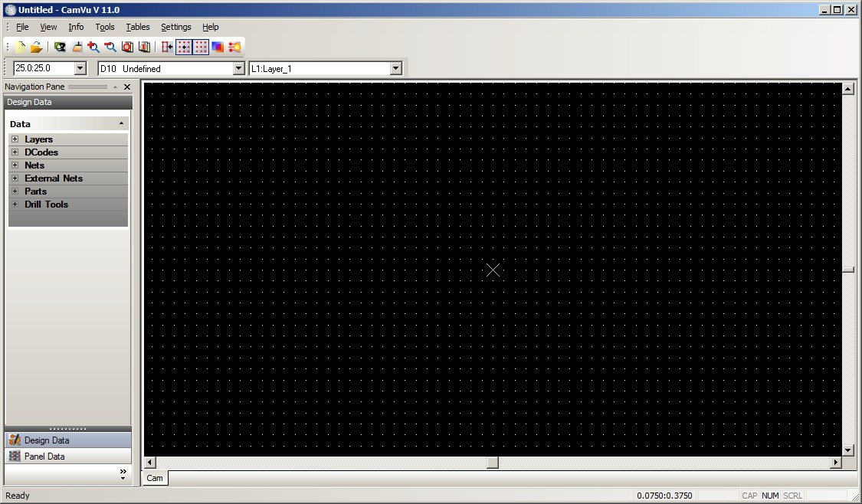The height and width of the screenshot is (504, 862).
Task: Close the Navigation Pane
Action: coord(127,87)
